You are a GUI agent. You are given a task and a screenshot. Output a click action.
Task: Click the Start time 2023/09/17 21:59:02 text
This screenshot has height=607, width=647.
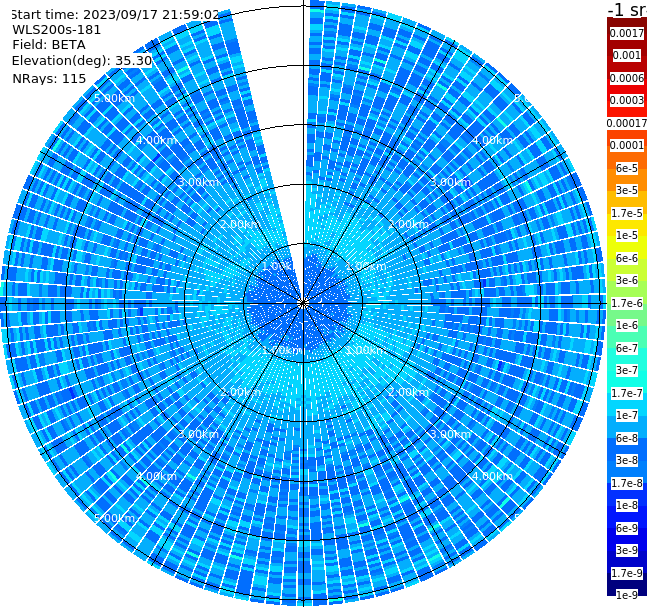pyautogui.click(x=115, y=15)
